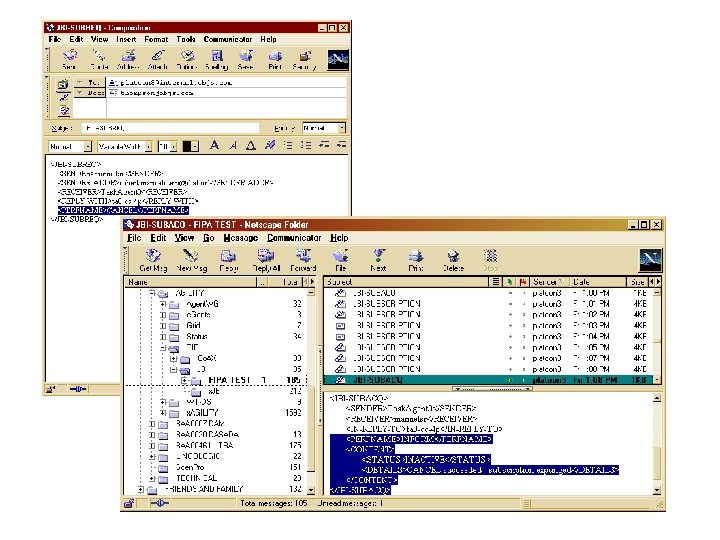Click the Attach icon in Composition toolbar
This screenshot has width=720, height=540.
click(x=158, y=61)
